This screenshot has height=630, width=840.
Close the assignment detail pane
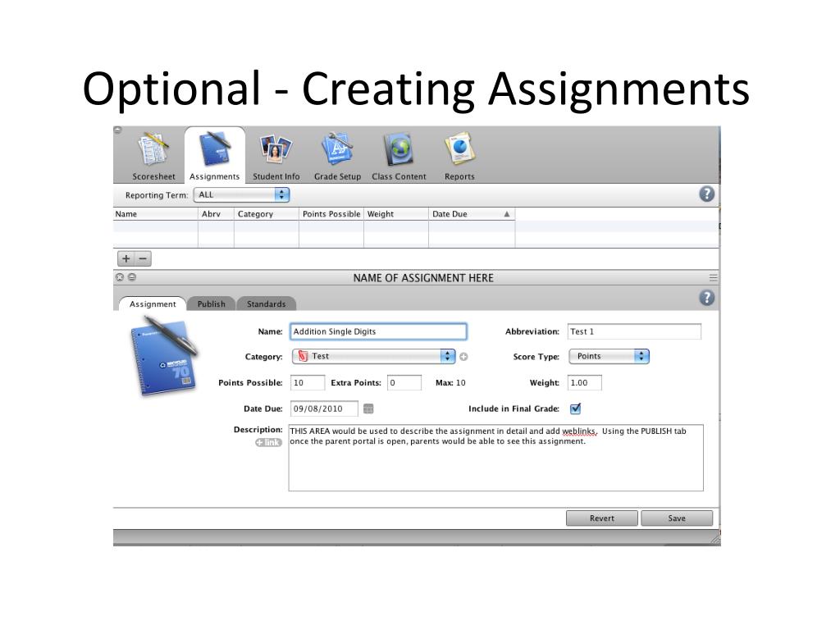120,277
